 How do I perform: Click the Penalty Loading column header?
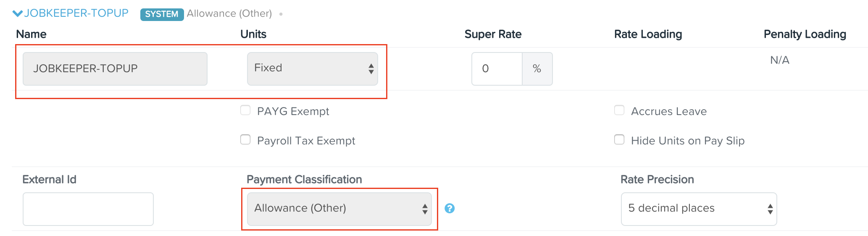point(805,34)
